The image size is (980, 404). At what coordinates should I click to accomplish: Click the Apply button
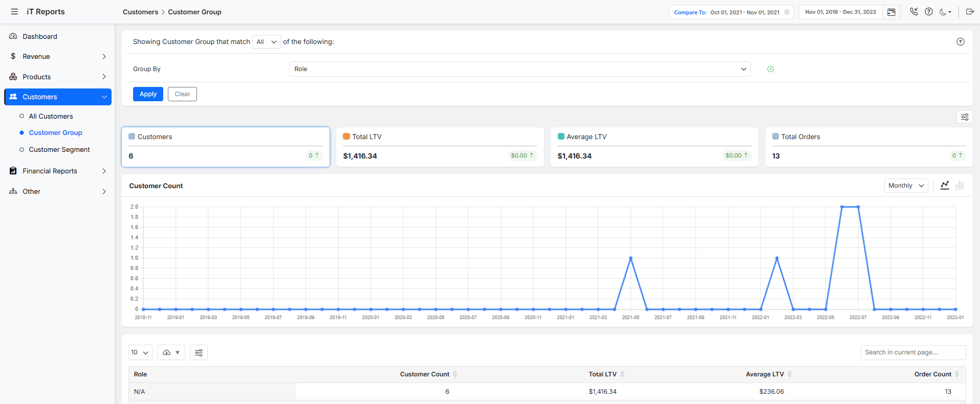tap(148, 94)
